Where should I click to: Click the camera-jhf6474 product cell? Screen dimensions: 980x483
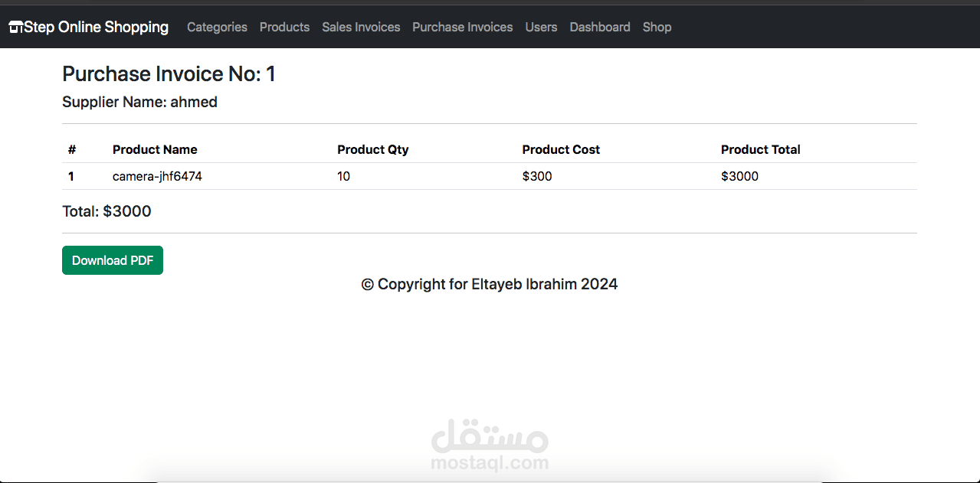tap(157, 177)
